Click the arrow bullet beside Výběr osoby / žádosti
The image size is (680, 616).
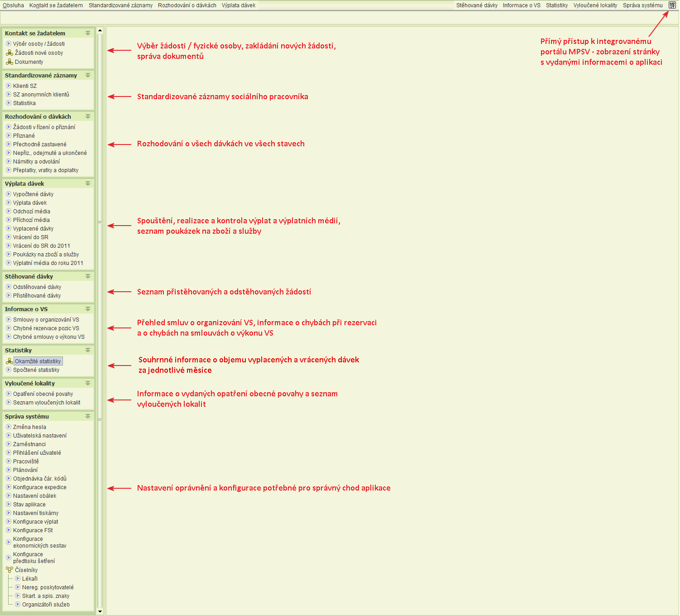point(9,44)
